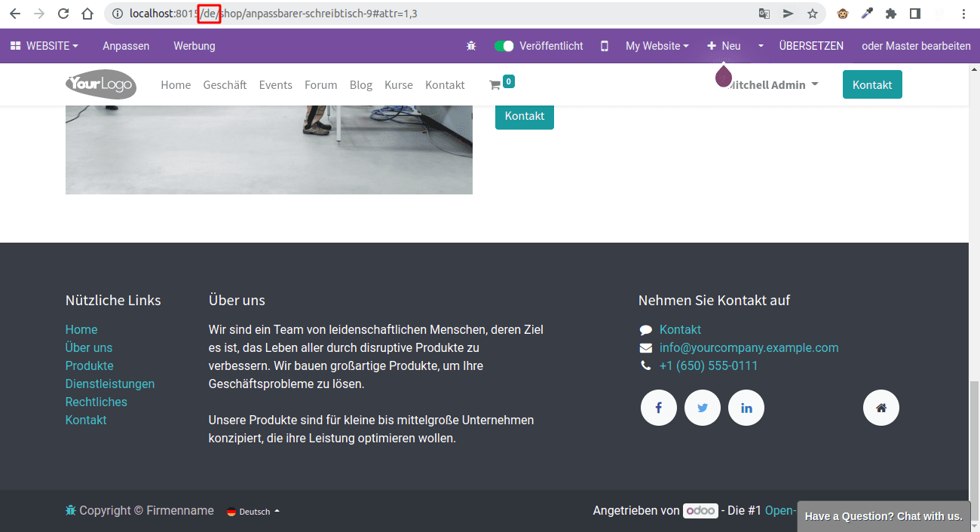This screenshot has width=980, height=532.
Task: Open the Have a Question chat box
Action: pos(884,516)
